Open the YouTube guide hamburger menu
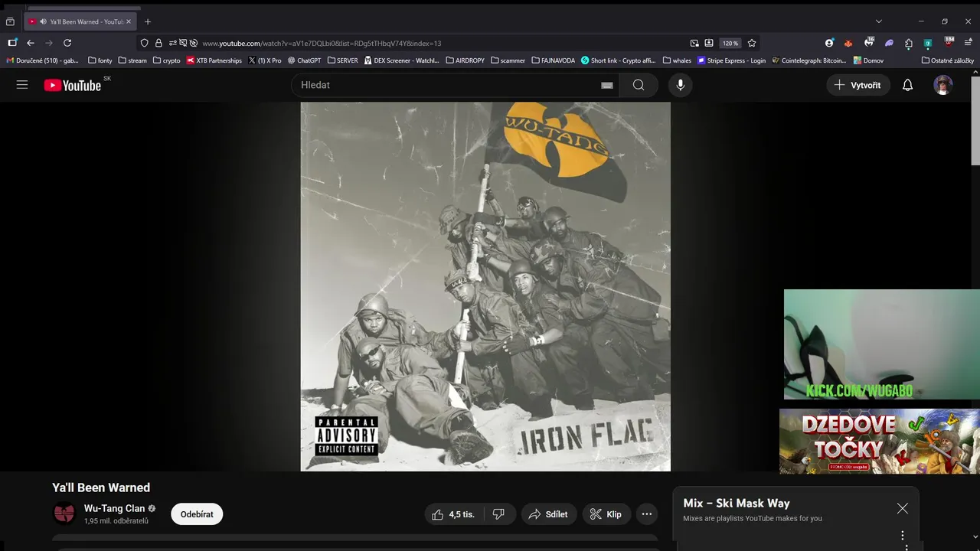This screenshot has height=551, width=980. [22, 85]
